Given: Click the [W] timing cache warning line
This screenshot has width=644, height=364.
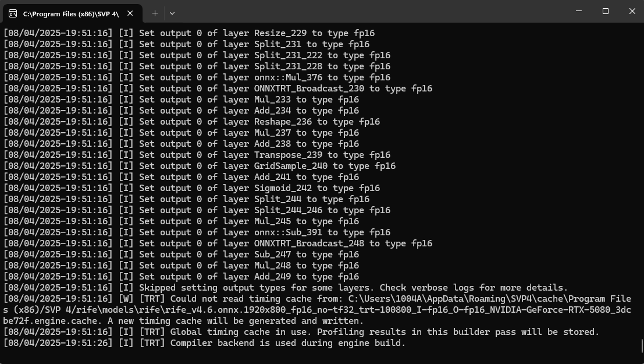Looking at the screenshot, I should tap(317, 310).
